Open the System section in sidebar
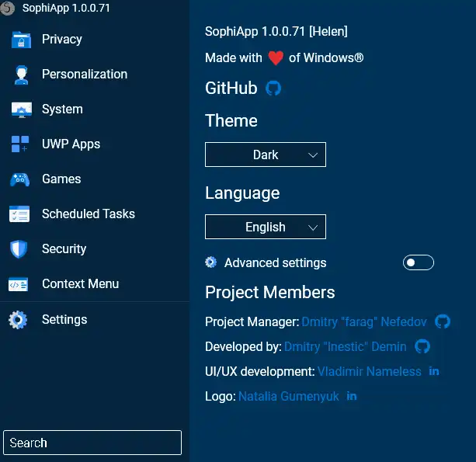The image size is (476, 462). pyautogui.click(x=62, y=109)
